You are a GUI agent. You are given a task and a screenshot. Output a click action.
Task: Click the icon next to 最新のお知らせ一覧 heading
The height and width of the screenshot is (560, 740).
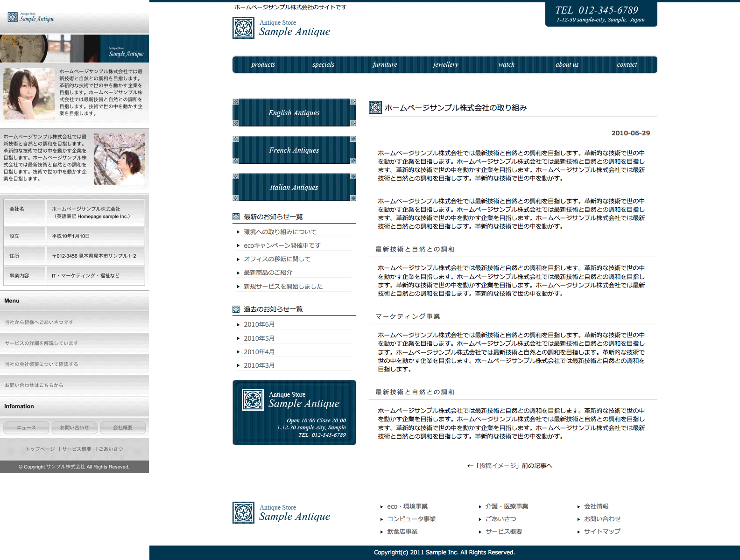(236, 217)
